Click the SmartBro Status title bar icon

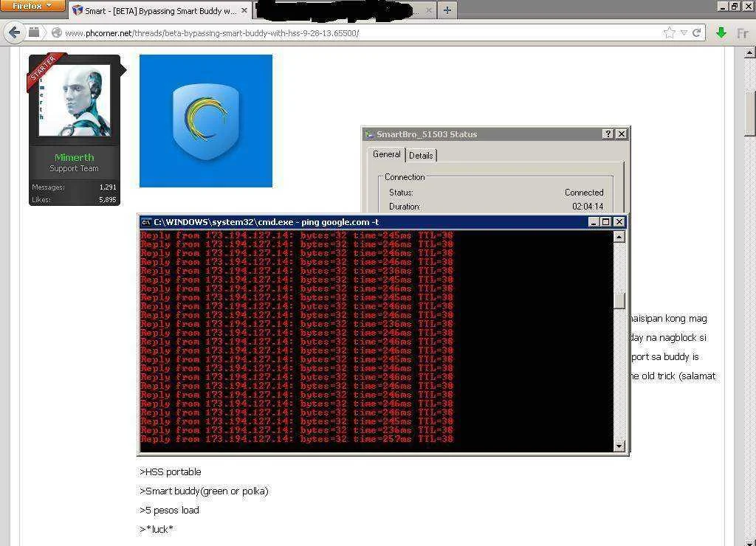[369, 134]
